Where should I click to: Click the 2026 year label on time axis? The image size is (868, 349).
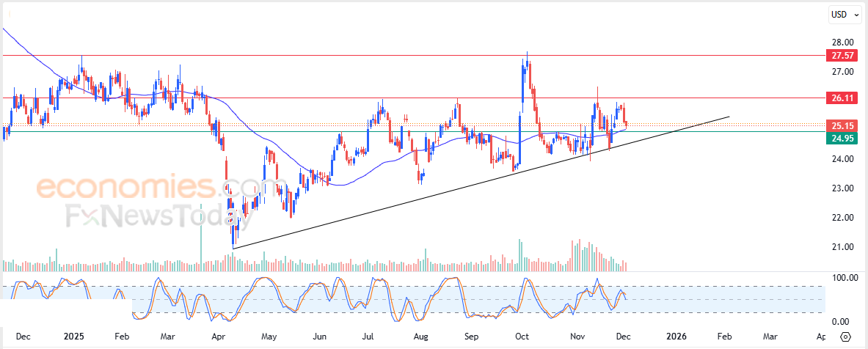click(676, 337)
